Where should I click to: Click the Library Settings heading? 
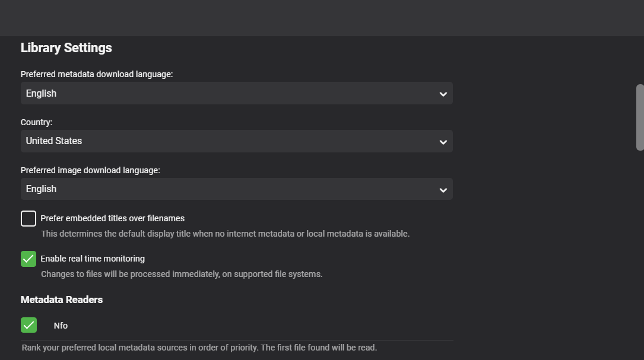[66, 48]
